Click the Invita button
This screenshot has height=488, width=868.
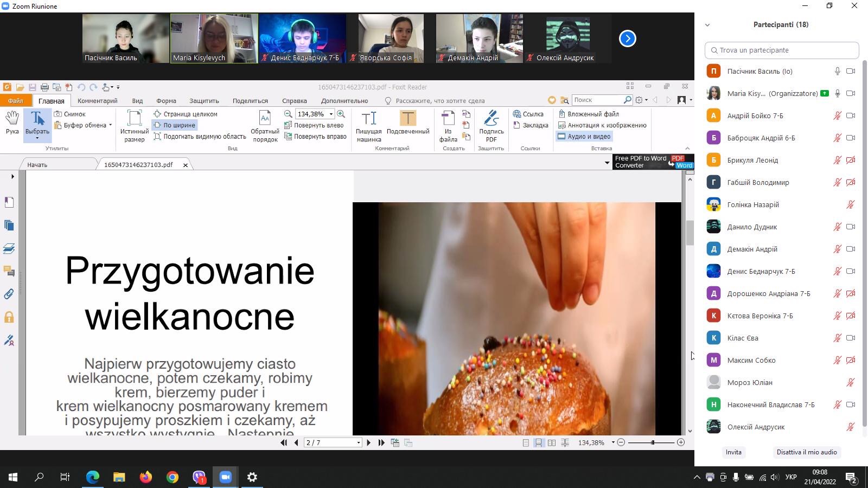click(733, 452)
